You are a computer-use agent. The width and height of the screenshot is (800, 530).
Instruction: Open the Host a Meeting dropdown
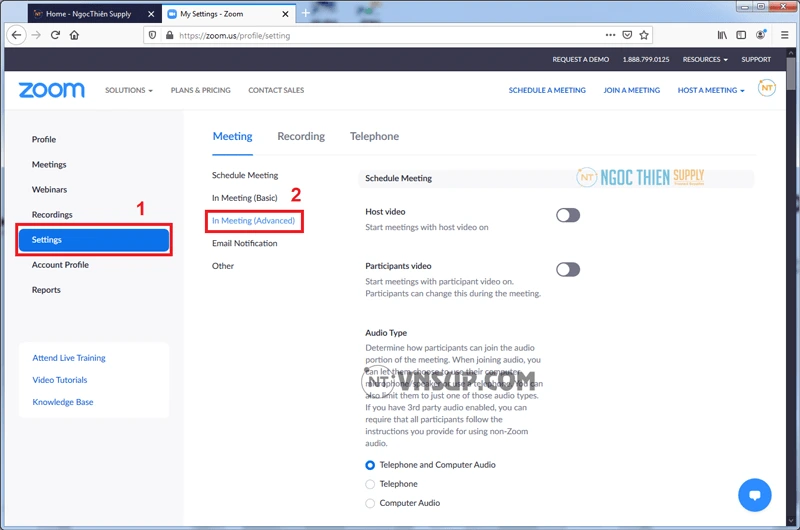pyautogui.click(x=711, y=90)
